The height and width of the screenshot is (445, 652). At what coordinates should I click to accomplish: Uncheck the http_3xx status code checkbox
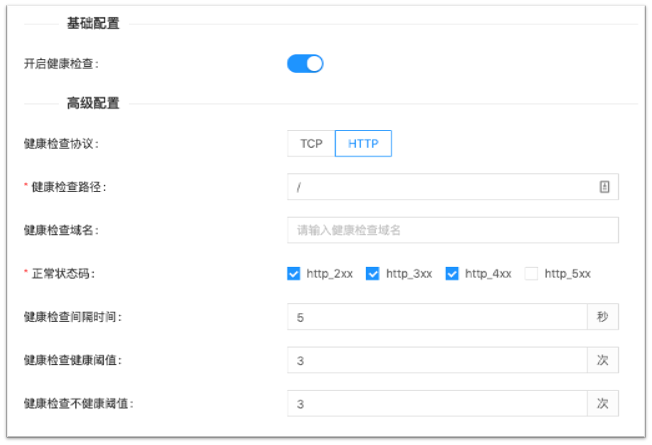[373, 273]
